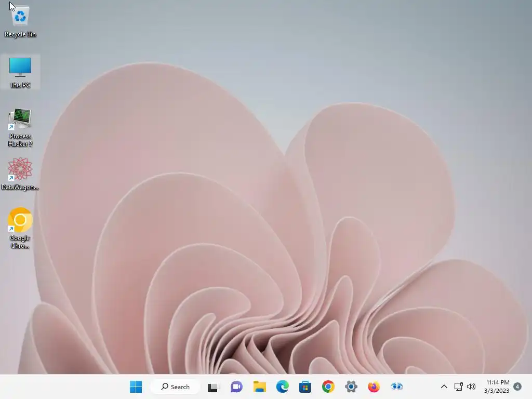Select the DataWagon desktop shortcut
The image size is (532, 399).
point(20,174)
